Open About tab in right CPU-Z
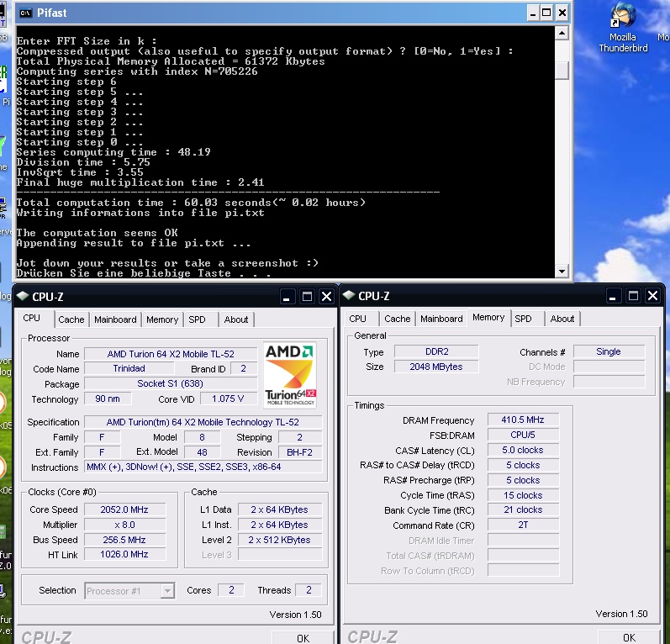The image size is (670, 644). (562, 319)
